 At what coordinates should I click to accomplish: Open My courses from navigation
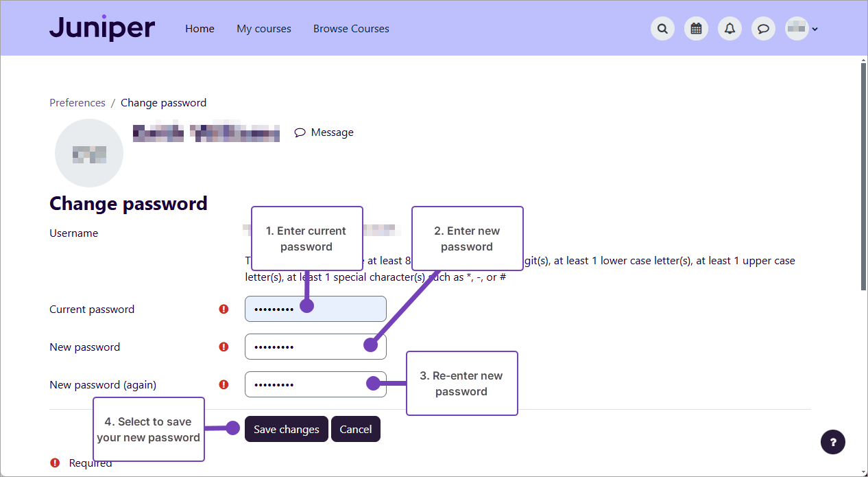(x=264, y=29)
